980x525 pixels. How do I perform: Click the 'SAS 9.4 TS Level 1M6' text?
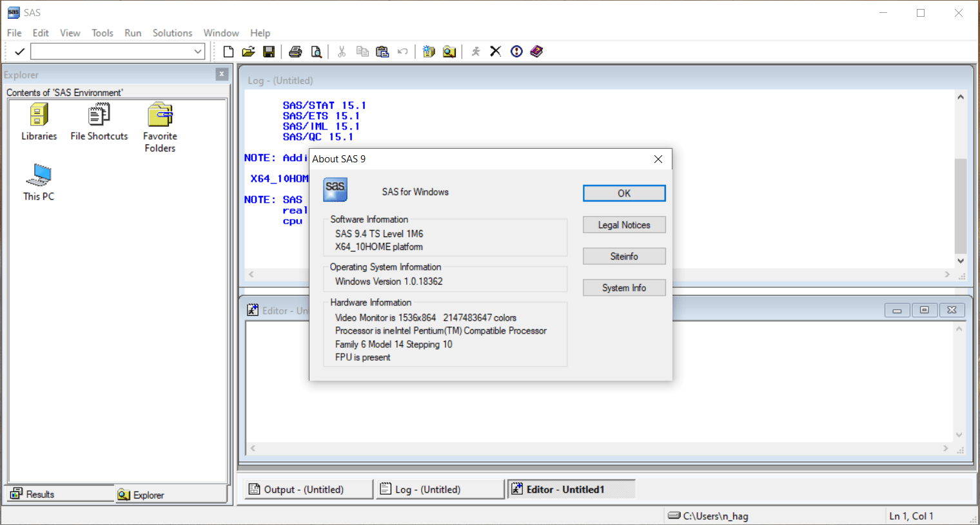point(379,234)
